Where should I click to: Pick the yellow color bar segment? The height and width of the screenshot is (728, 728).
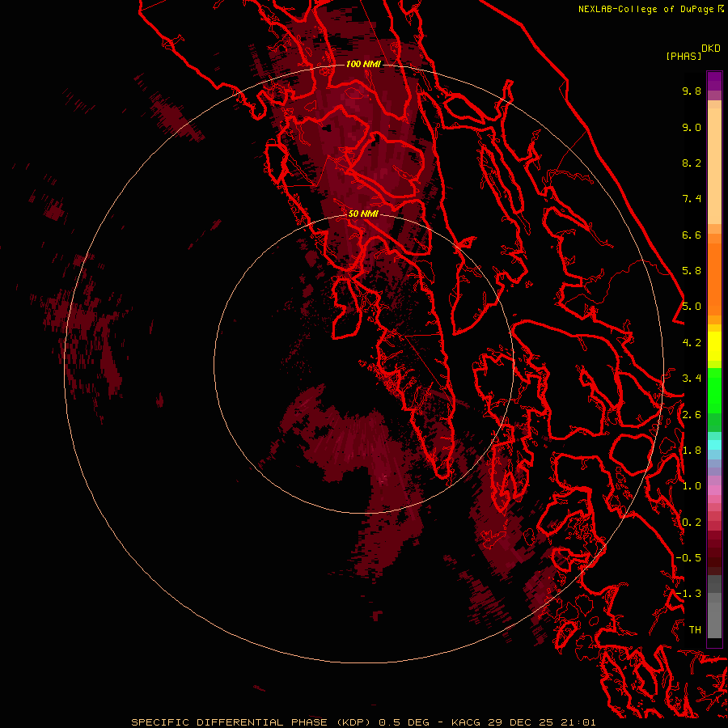coord(714,346)
